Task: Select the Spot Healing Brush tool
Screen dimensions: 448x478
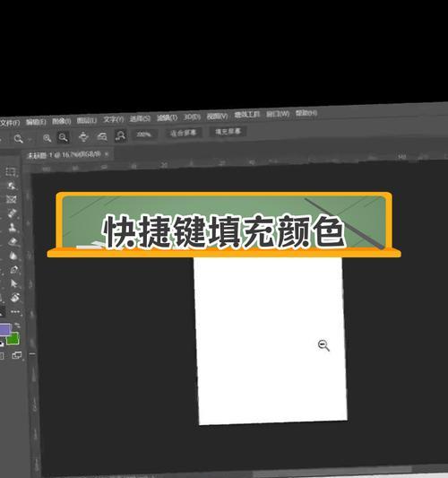Action: click(x=13, y=213)
